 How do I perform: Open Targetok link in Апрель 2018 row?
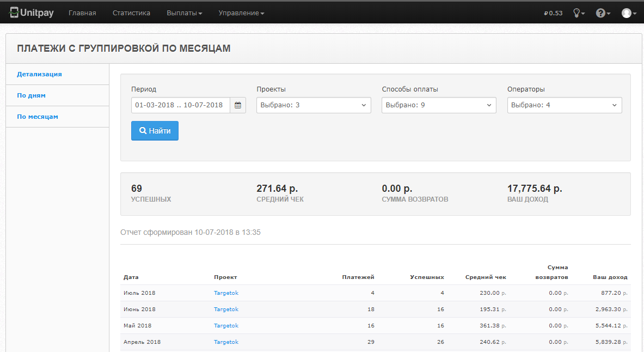[226, 342]
